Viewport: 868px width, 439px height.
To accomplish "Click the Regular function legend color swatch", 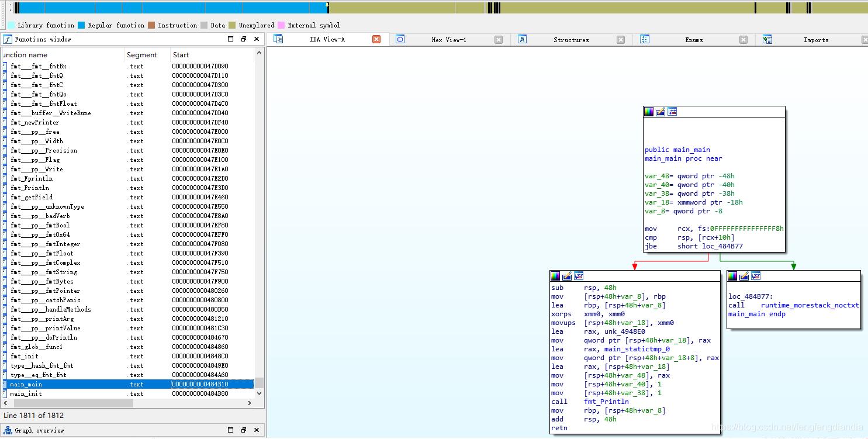I will 81,25.
